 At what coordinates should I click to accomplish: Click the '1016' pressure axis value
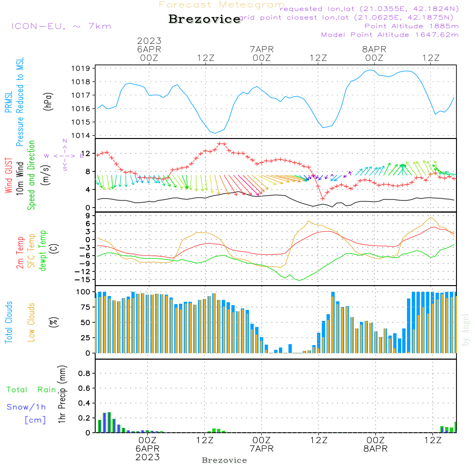pos(81,109)
